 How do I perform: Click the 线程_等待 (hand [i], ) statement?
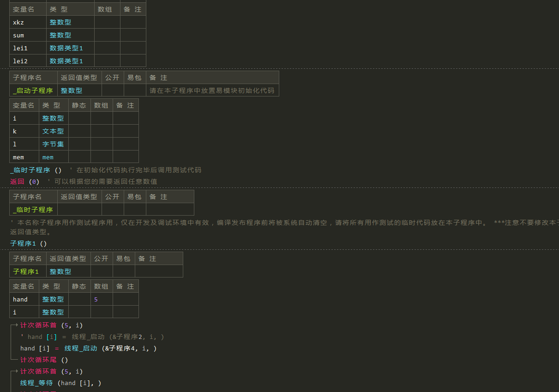coord(60,383)
